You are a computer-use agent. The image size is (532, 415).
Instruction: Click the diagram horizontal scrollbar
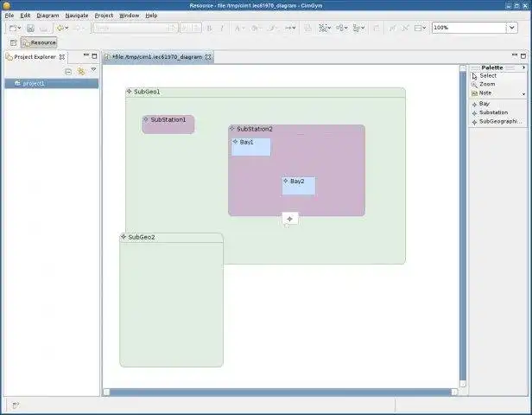tap(280, 393)
